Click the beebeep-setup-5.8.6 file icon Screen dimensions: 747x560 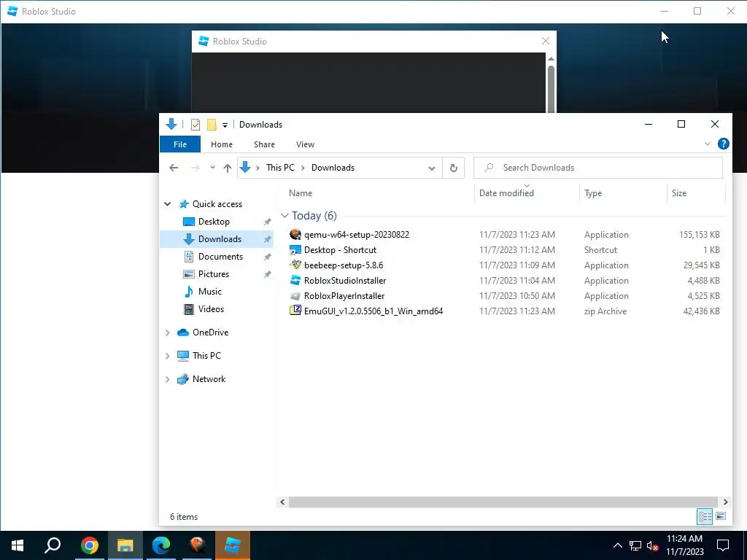pos(295,265)
